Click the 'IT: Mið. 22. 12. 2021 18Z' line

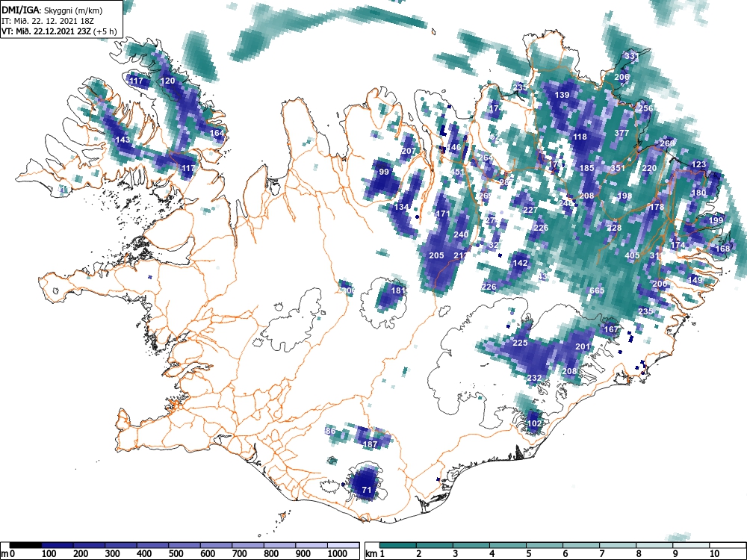click(x=48, y=21)
